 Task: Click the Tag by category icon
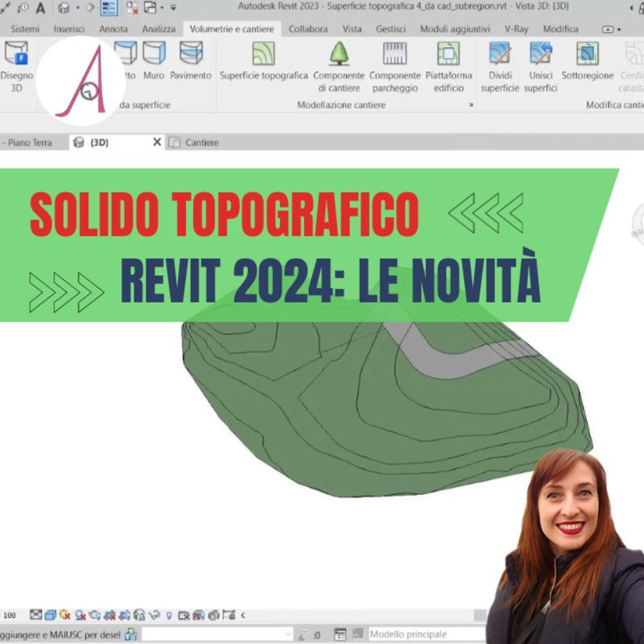click(23, 8)
